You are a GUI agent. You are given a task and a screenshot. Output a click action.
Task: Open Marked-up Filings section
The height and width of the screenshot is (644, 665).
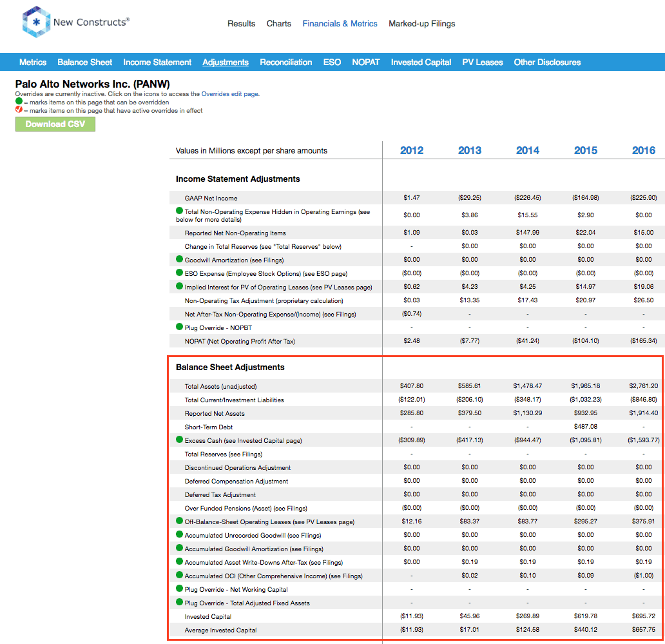point(422,24)
